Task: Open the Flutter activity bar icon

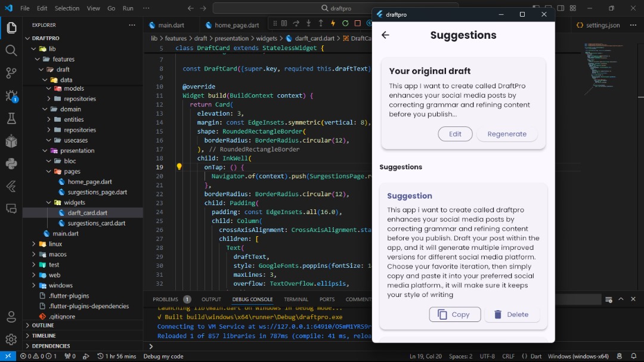Action: pos(11,186)
